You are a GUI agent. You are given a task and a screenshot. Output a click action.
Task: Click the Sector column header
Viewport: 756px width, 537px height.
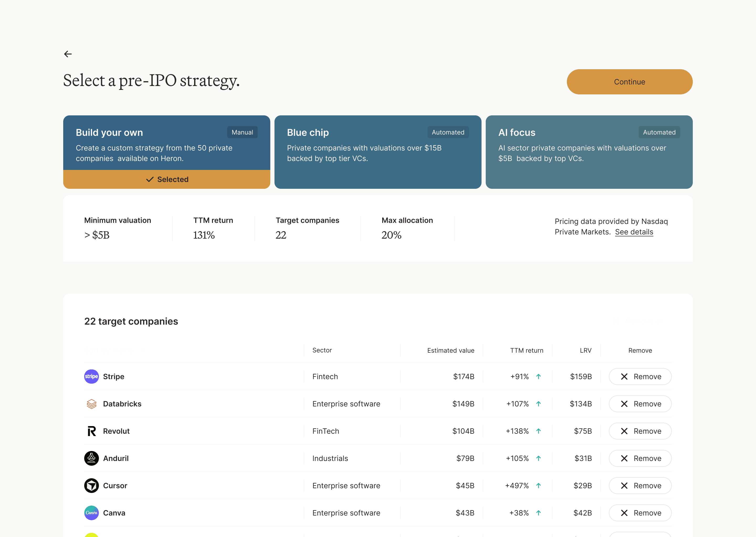(x=322, y=350)
